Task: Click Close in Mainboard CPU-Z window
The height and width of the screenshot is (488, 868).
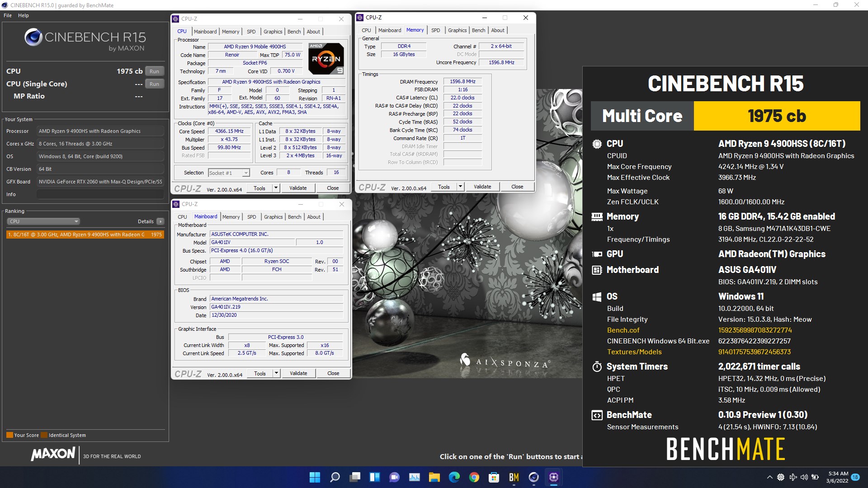Action: pyautogui.click(x=333, y=373)
